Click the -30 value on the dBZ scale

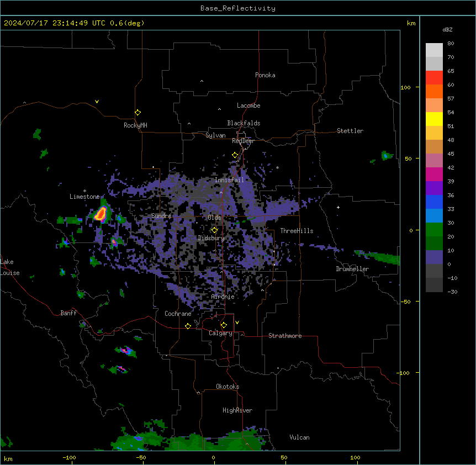pos(452,292)
